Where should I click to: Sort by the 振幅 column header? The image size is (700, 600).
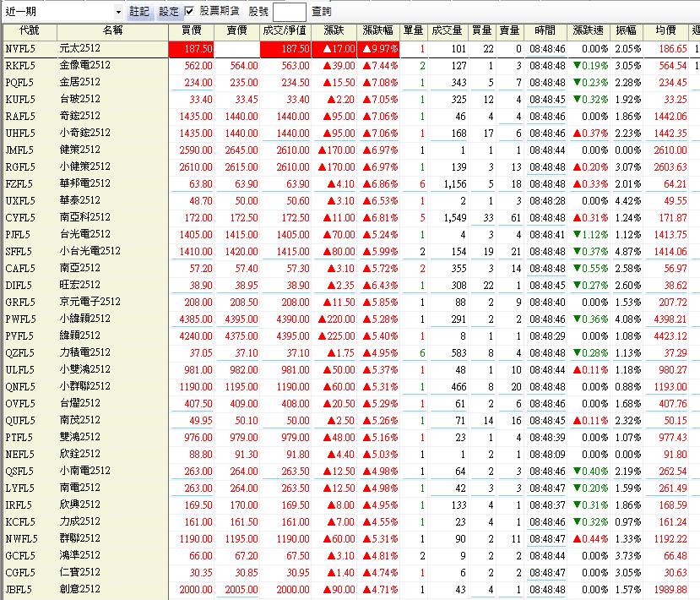pos(626,30)
